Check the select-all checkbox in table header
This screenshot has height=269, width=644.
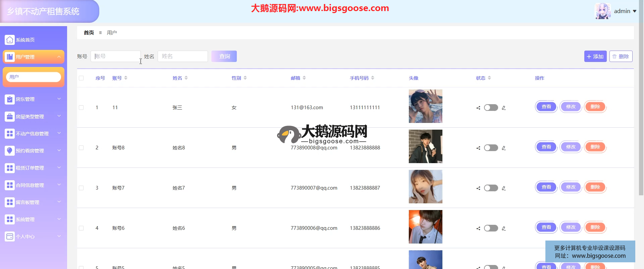point(81,78)
